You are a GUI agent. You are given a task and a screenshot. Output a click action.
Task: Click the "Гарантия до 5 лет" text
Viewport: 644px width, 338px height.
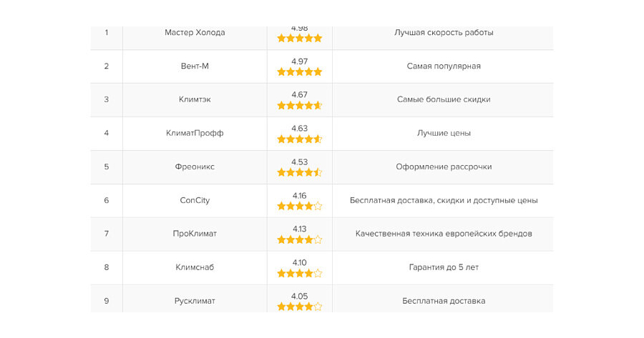click(444, 268)
